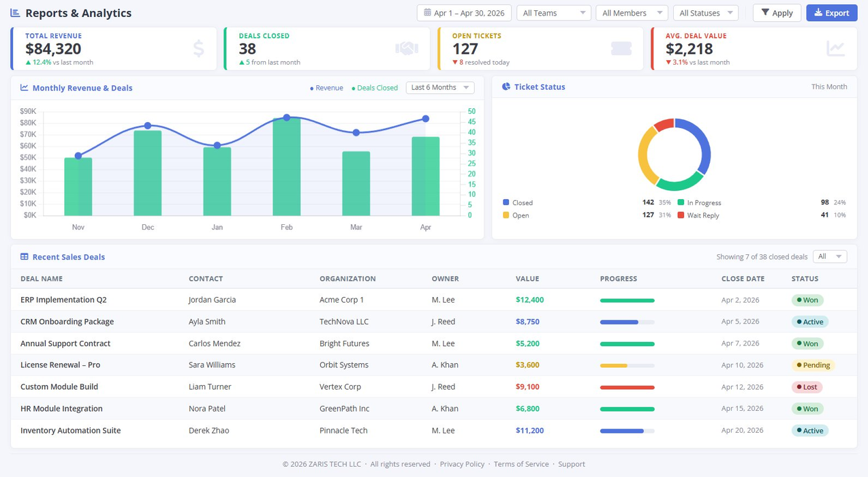Sort by the Status column header
The height and width of the screenshot is (477, 868).
805,279
